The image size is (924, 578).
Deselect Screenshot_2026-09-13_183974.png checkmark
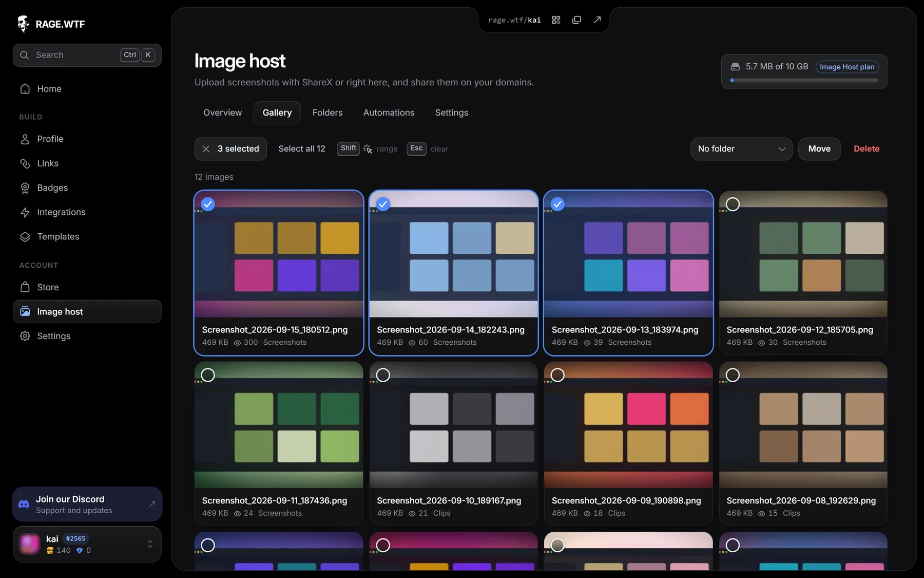coord(557,204)
